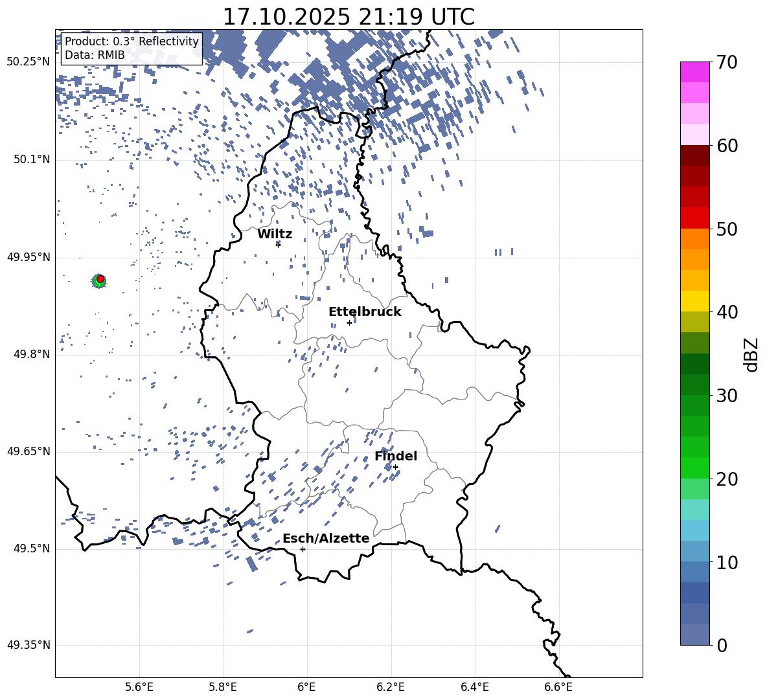
Task: Click the timestamp title 17.10.2025 21:19 UTC
Action: click(349, 17)
